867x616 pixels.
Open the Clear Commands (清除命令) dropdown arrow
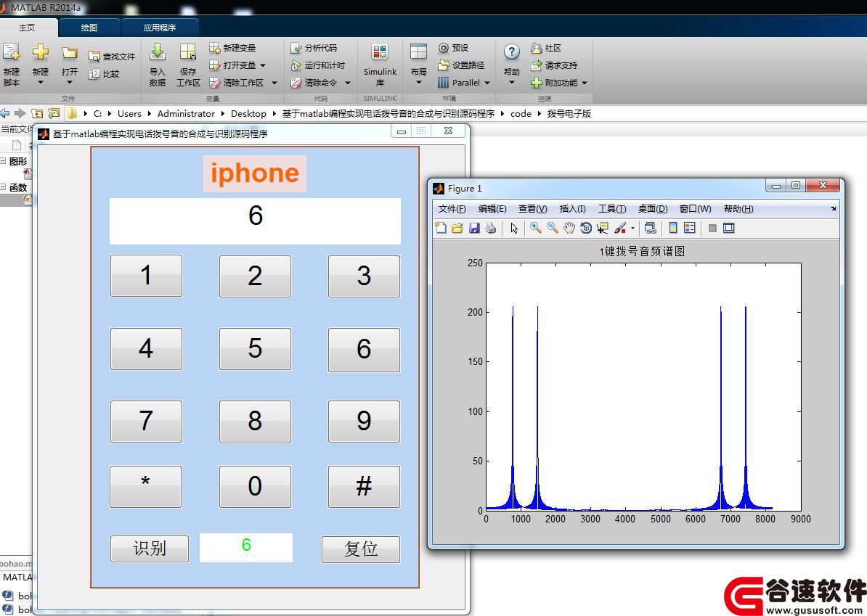tap(348, 83)
